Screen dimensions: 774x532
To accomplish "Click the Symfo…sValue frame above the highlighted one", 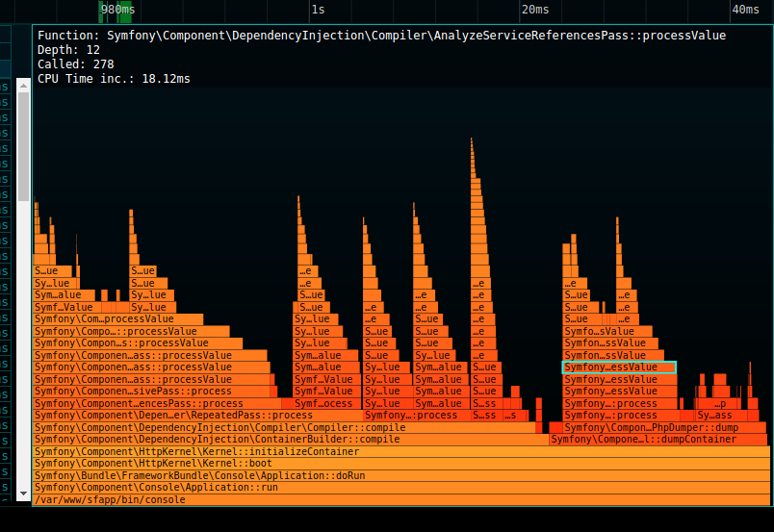I will click(x=607, y=331).
